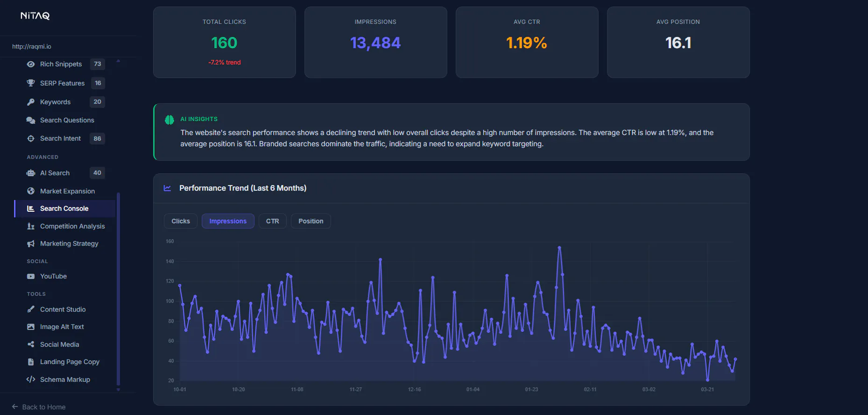The width and height of the screenshot is (868, 415).
Task: Click Back to Home link
Action: click(39, 407)
